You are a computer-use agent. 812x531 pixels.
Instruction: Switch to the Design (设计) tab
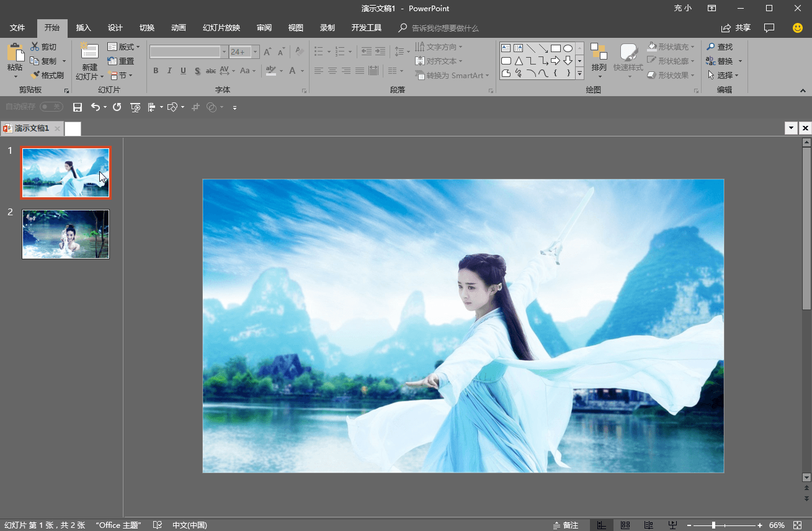[115, 28]
